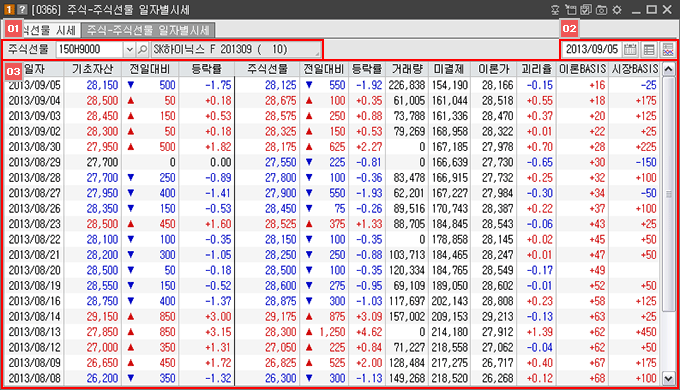Click the +1.39 disparity cell
This screenshot has height=390, width=680.
click(x=536, y=332)
